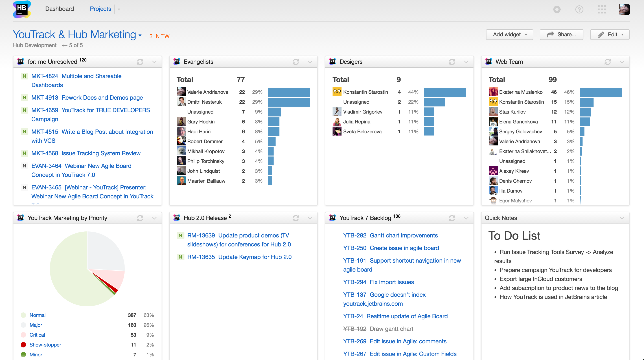This screenshot has height=360, width=644.
Task: Refresh the YouTrack 7 Backlog widget
Action: [x=452, y=218]
